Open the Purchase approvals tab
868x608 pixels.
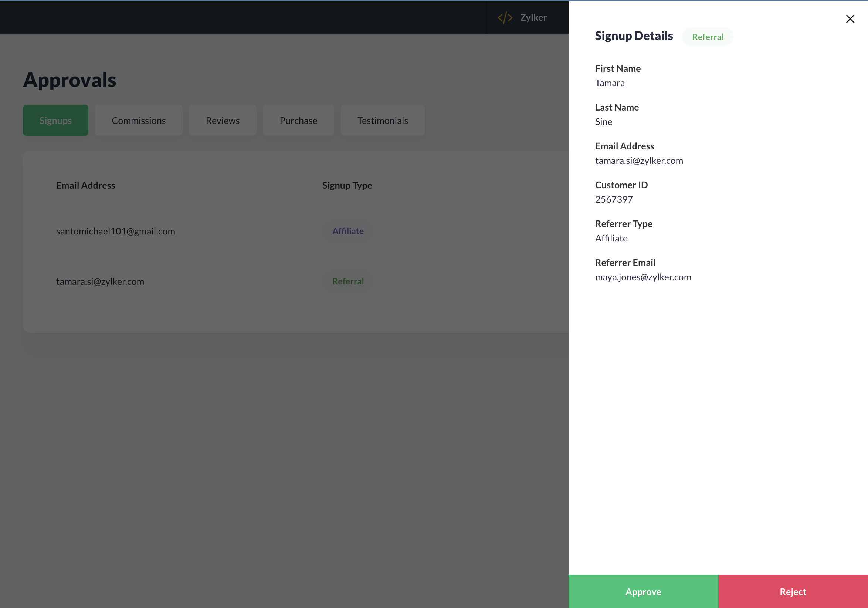tap(298, 120)
